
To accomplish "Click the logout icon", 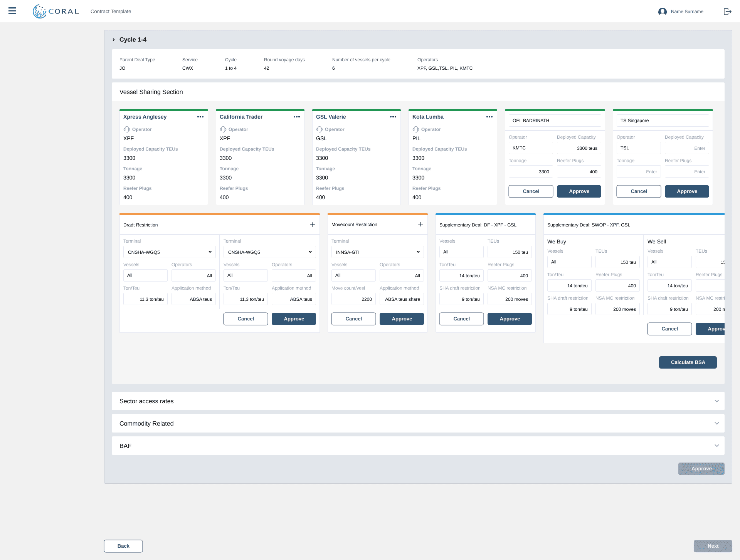I will pyautogui.click(x=727, y=12).
